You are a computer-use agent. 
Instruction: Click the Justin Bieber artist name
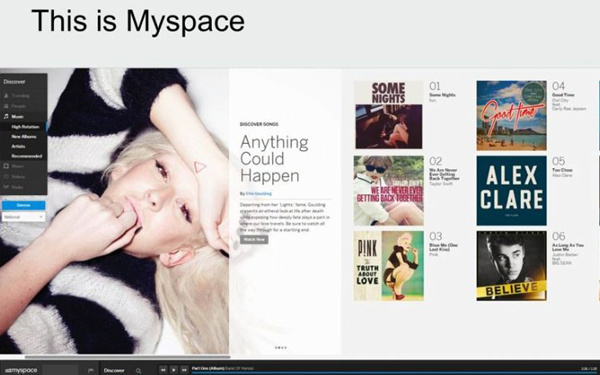click(565, 254)
